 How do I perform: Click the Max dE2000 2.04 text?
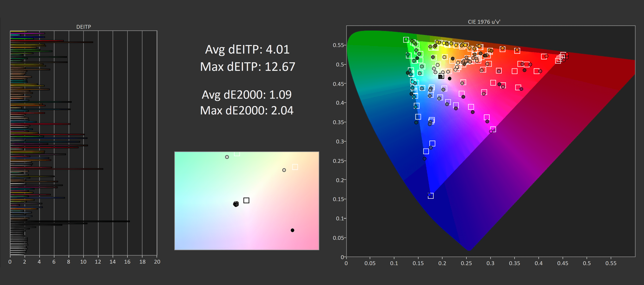click(x=247, y=110)
